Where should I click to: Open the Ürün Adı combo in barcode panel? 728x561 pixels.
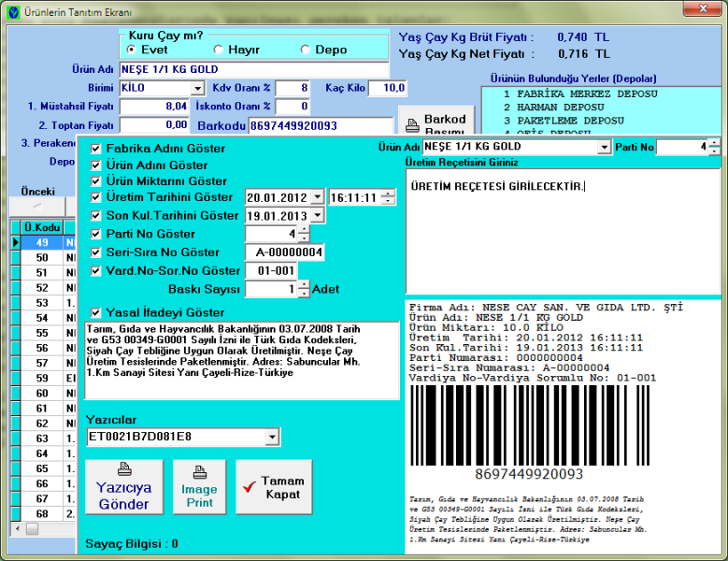(x=604, y=147)
